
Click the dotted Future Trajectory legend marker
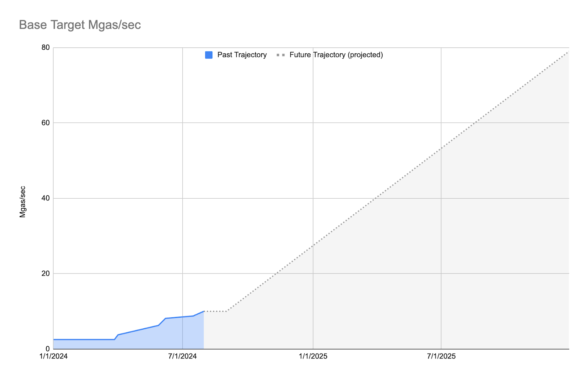281,55
